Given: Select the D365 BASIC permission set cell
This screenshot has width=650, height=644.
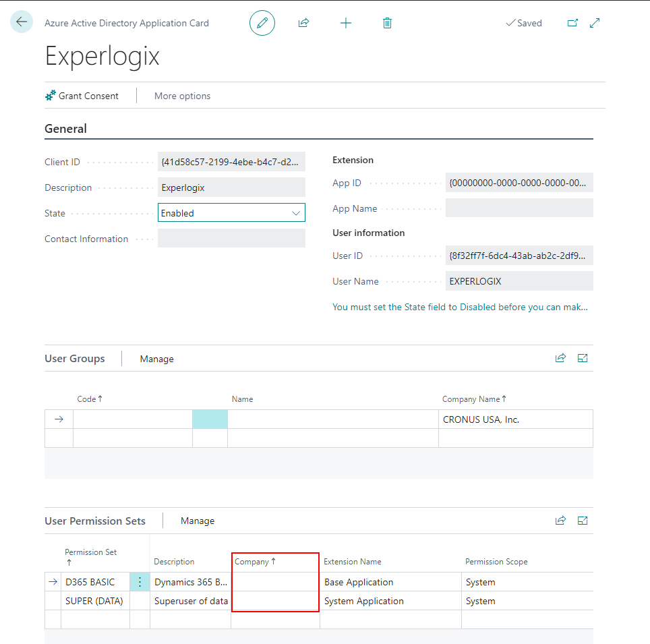Looking at the screenshot, I should tap(95, 582).
